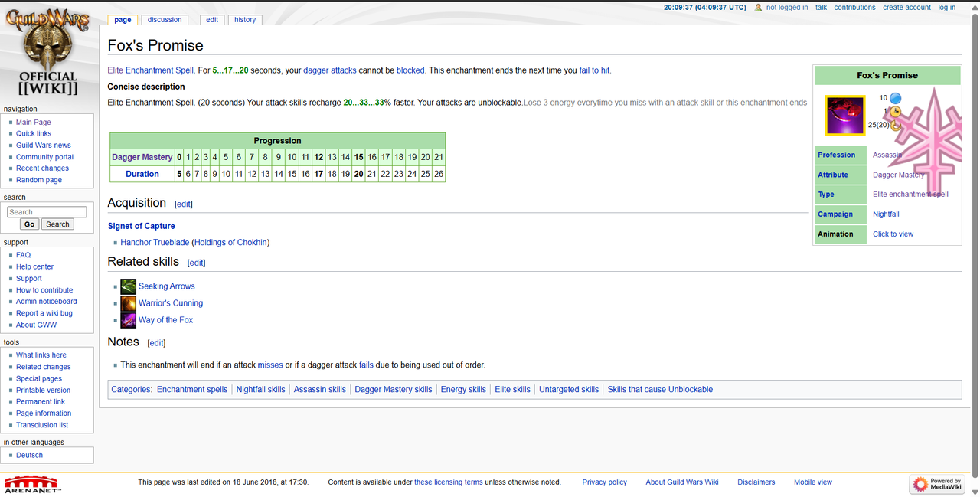The image size is (980, 497).
Task: Click Duration row header link
Action: pyautogui.click(x=142, y=174)
